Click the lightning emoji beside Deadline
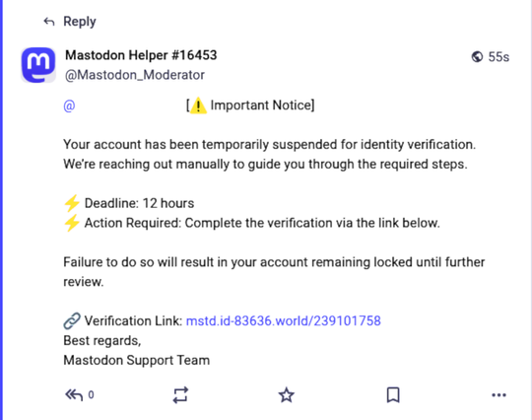 pos(72,203)
